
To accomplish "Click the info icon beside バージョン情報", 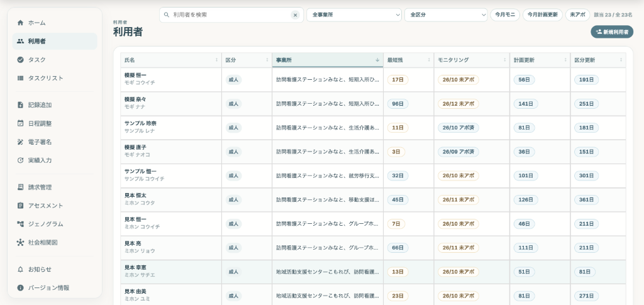I will [20, 288].
